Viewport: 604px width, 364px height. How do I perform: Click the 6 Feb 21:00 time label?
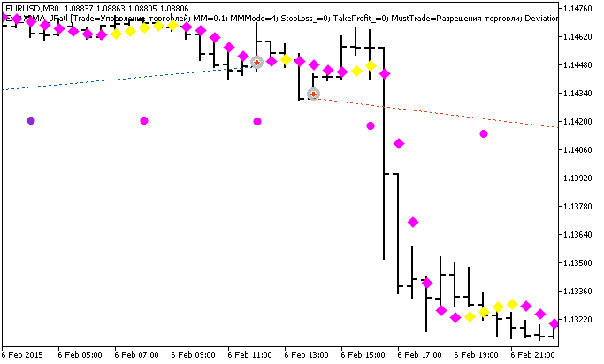click(x=533, y=354)
